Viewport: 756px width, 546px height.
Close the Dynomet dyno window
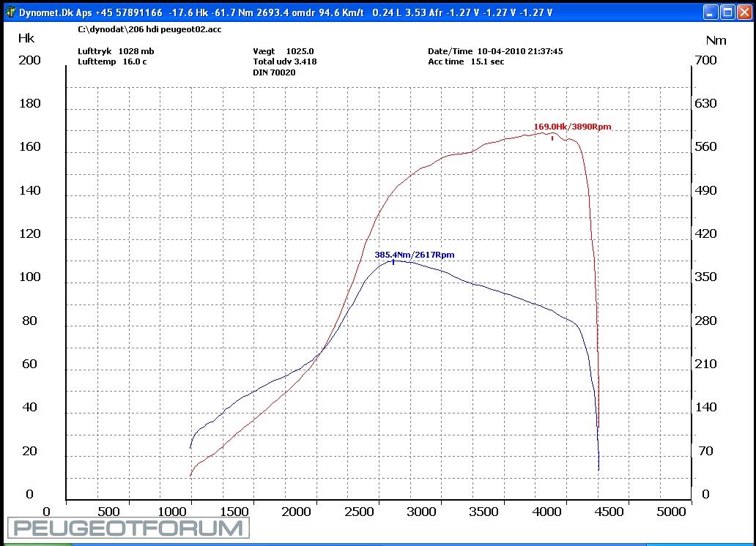pyautogui.click(x=744, y=12)
